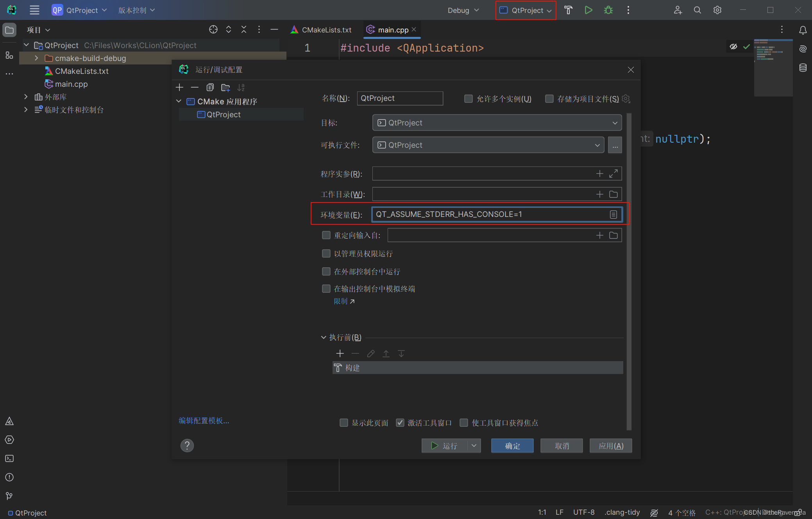Open CMake tool window triangle icon
This screenshot has height=519, width=812.
coord(9,421)
